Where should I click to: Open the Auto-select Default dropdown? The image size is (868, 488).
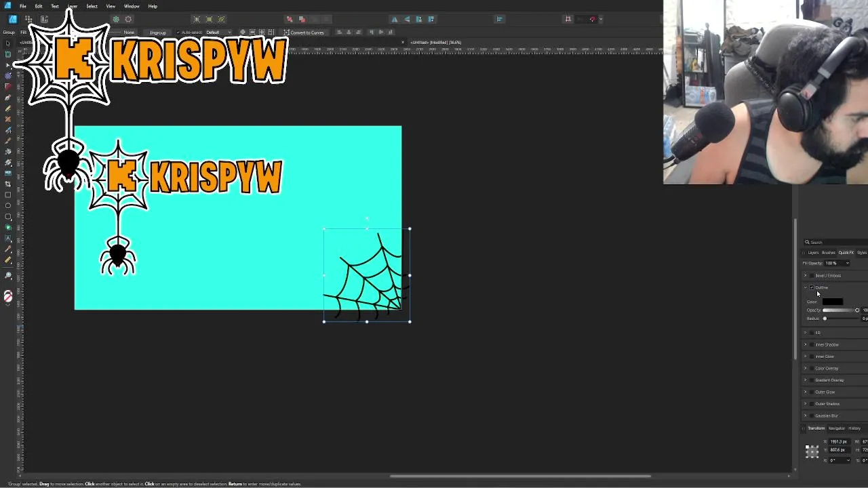(x=218, y=33)
